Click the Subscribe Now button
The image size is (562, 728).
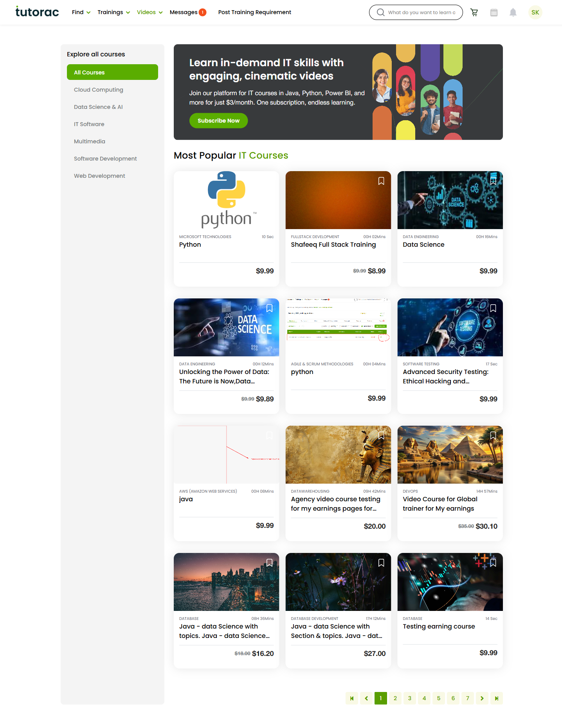click(218, 121)
